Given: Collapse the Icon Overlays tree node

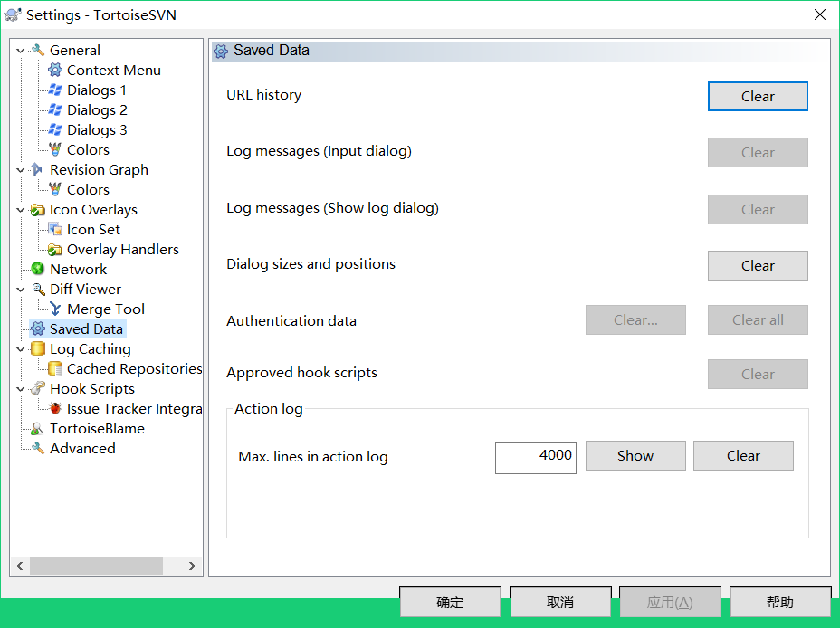Looking at the screenshot, I should [x=20, y=210].
